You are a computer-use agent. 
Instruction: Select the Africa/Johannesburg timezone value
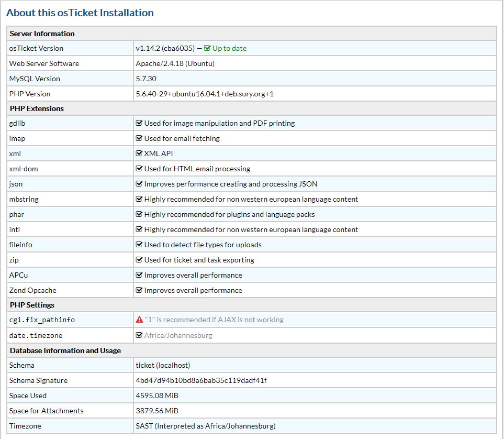point(178,335)
